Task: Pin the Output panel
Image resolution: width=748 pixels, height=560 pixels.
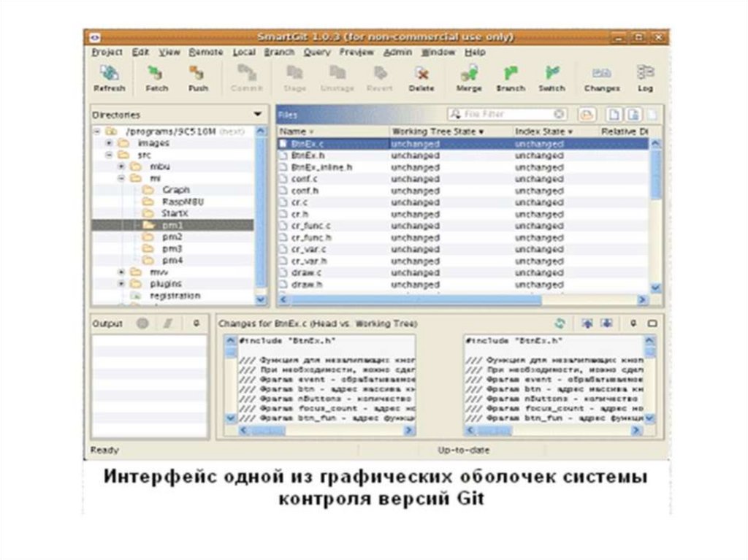Action: pos(196,323)
